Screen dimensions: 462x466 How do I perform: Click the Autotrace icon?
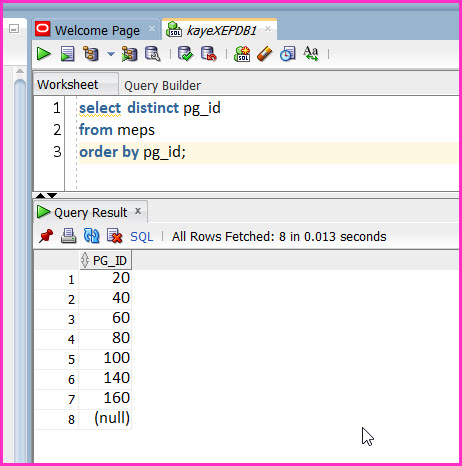click(129, 54)
